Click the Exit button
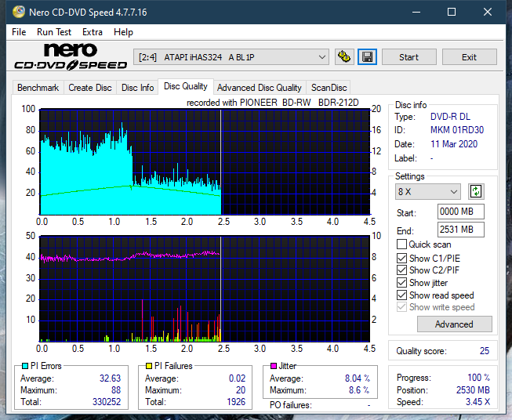The height and width of the screenshot is (420, 512). coord(469,57)
